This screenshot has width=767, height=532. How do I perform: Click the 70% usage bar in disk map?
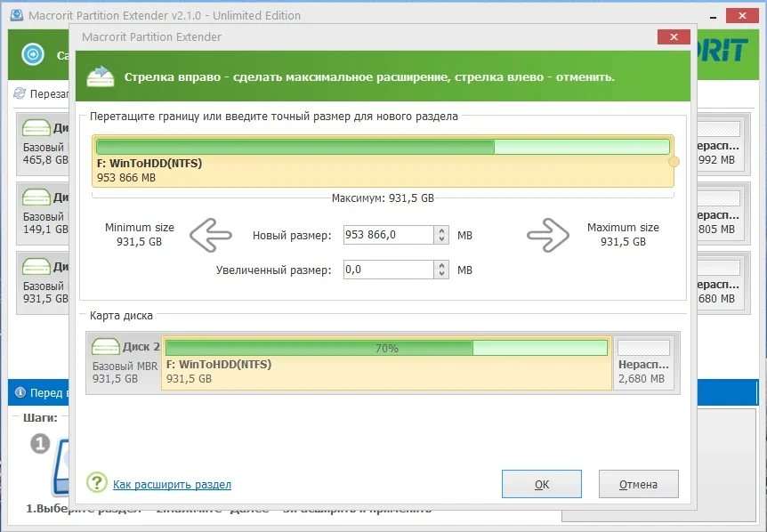tap(386, 348)
